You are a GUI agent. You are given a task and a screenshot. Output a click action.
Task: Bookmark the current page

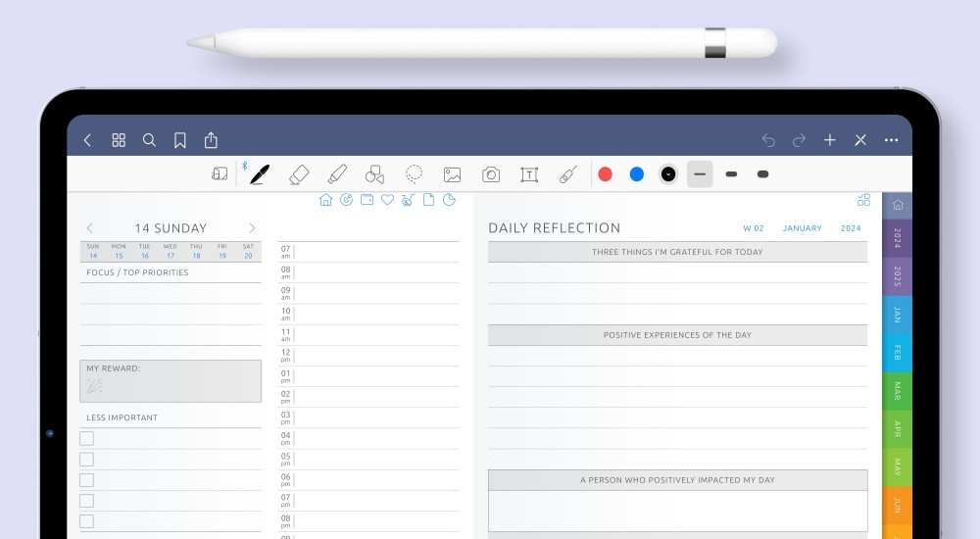pos(180,140)
